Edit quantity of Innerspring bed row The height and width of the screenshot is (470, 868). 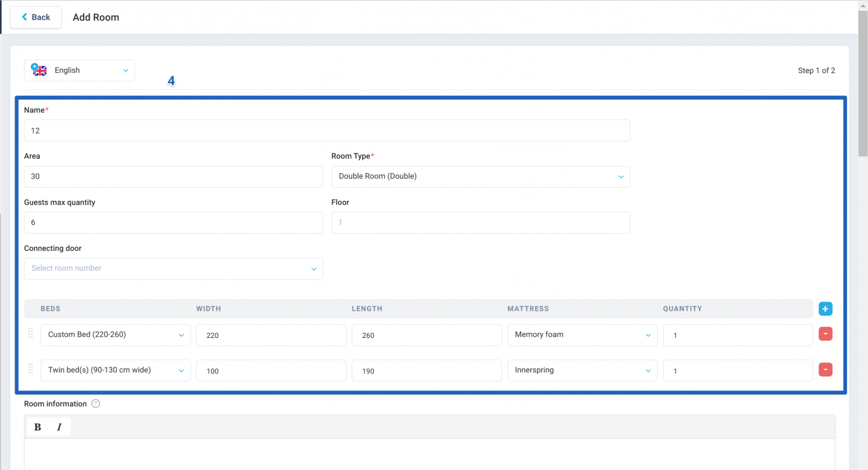[x=738, y=370]
